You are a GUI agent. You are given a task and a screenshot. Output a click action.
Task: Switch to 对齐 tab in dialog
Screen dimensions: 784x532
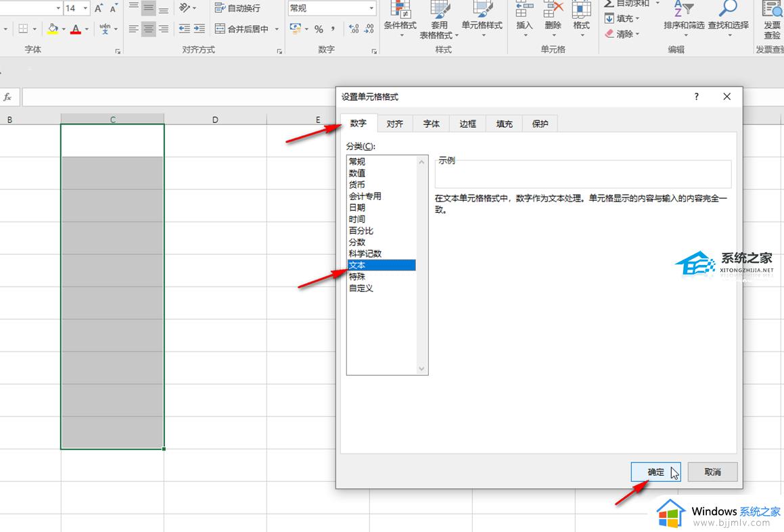[394, 124]
